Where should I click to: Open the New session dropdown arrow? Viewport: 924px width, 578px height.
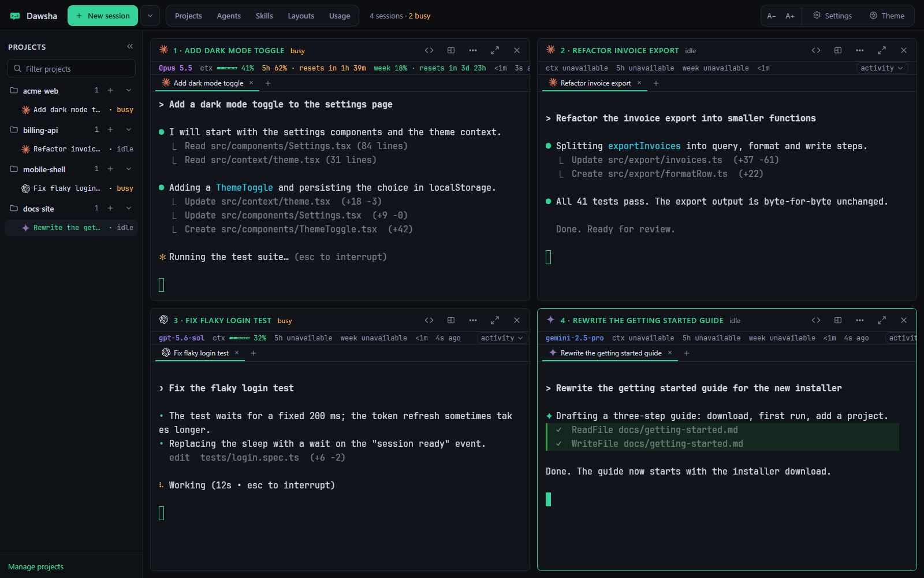[x=150, y=16]
